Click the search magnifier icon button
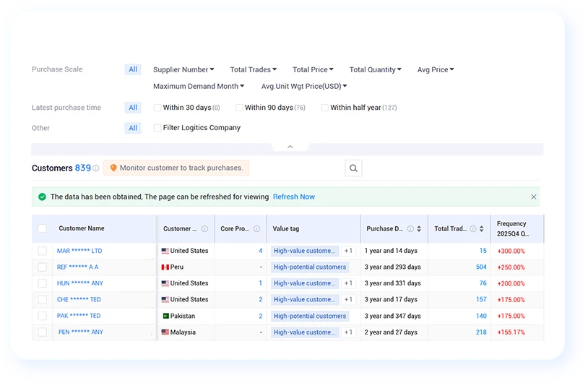The width and height of the screenshot is (588, 383). 353,168
